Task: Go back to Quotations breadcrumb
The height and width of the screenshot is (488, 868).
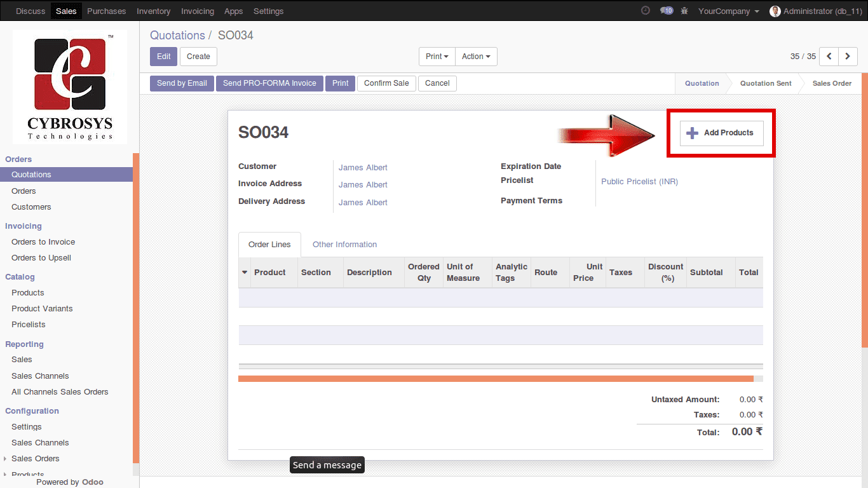Action: (x=177, y=36)
